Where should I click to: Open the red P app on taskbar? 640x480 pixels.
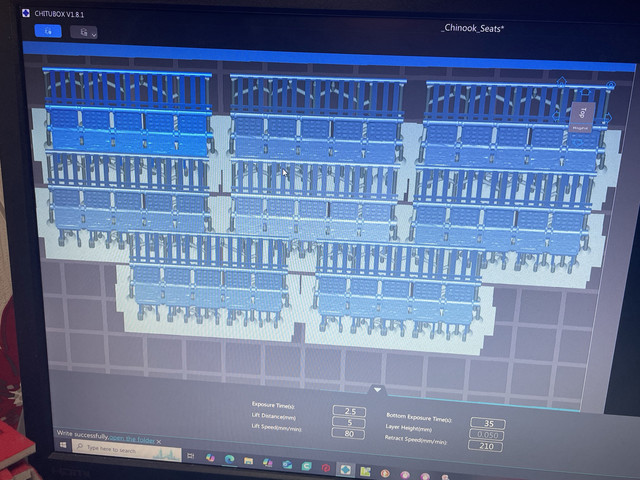point(326,468)
